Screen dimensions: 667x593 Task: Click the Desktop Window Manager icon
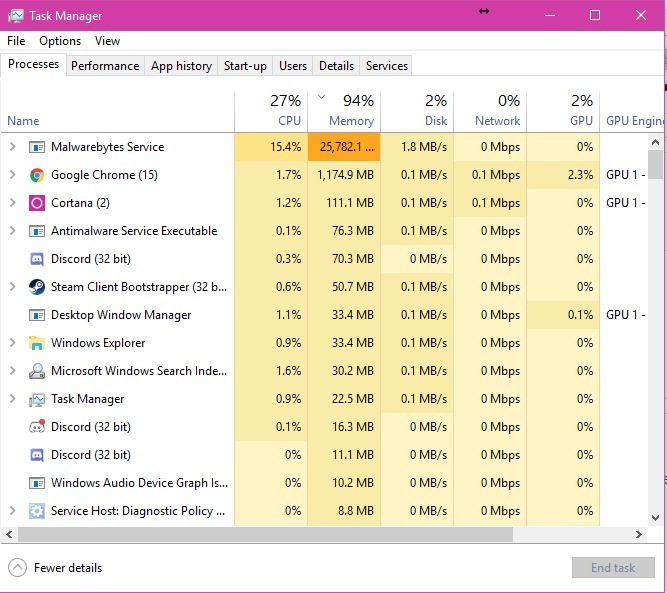(37, 315)
